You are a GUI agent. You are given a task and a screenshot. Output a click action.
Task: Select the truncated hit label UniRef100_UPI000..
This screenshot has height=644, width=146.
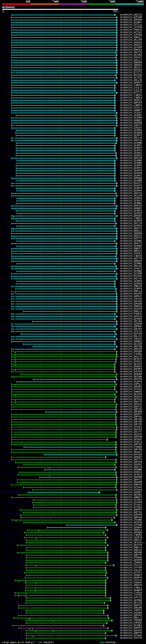pyautogui.click(x=132, y=543)
